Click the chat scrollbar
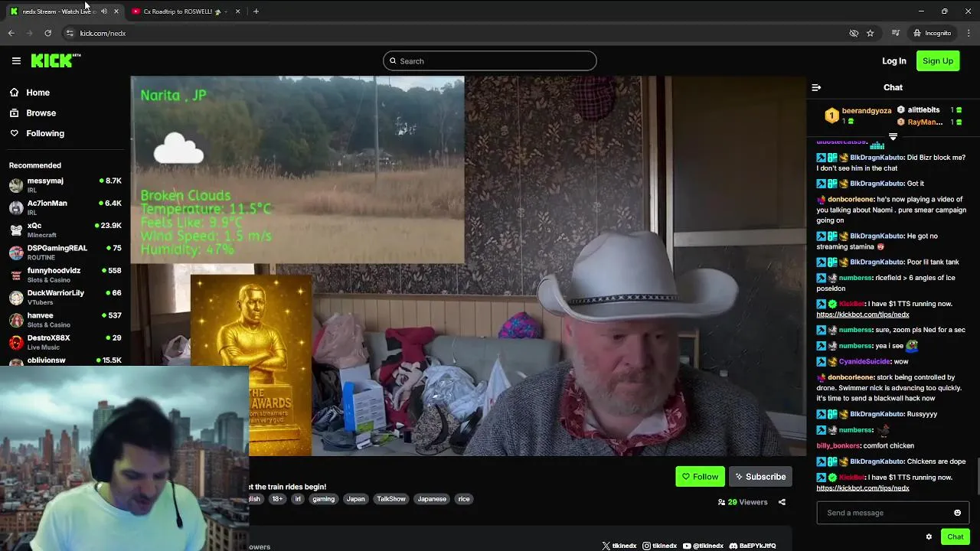This screenshot has height=551, width=980. coord(978,476)
